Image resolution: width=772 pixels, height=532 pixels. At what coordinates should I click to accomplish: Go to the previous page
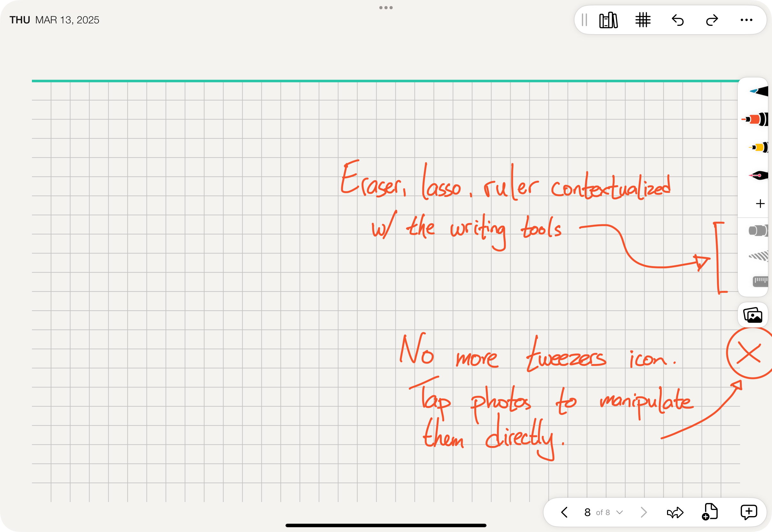(564, 512)
